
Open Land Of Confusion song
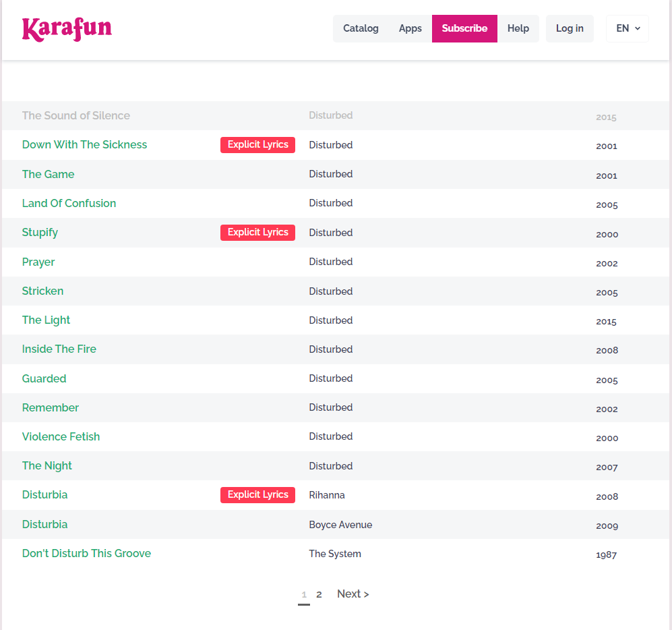[69, 203]
